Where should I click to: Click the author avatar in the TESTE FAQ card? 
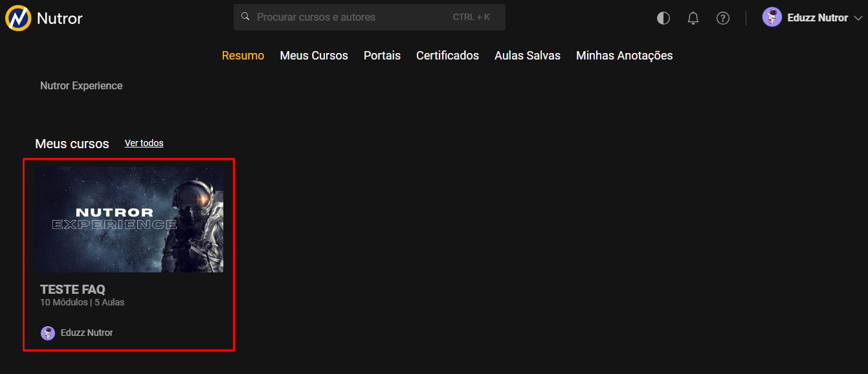coord(48,333)
